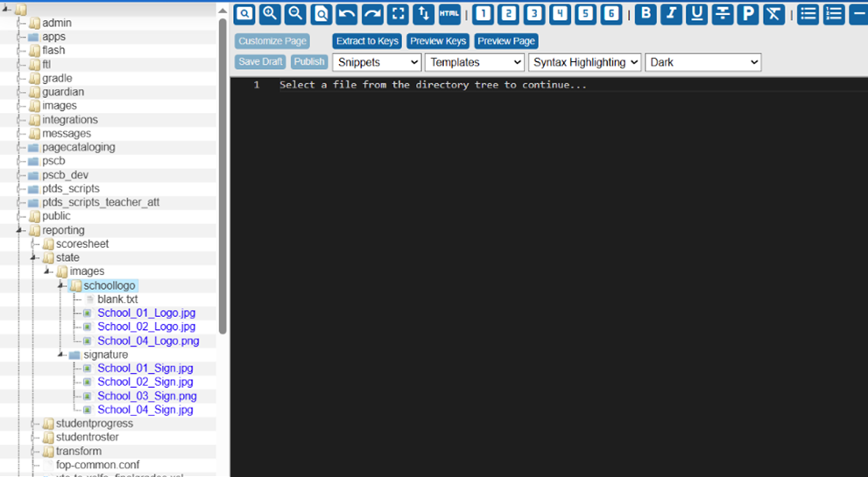Click the redo arrow icon
Screen dimensions: 868x477
tap(372, 13)
